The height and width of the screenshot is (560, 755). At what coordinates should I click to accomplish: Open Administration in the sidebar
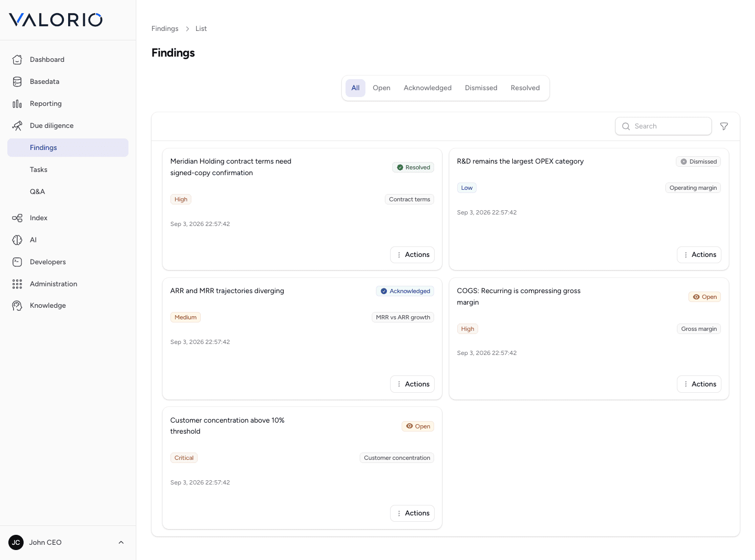click(68, 284)
